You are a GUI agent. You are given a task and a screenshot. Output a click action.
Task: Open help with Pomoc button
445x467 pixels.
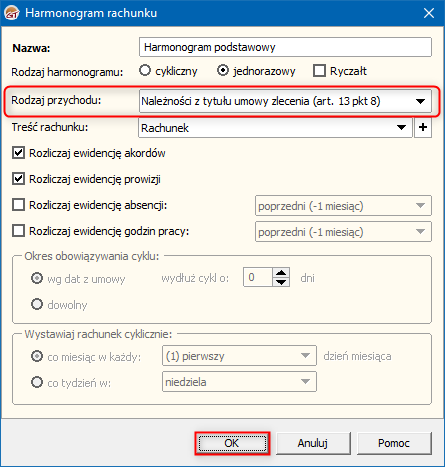pyautogui.click(x=394, y=443)
